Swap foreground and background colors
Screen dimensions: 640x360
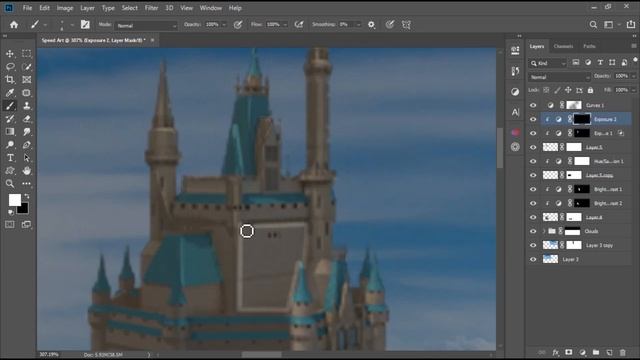[27, 196]
